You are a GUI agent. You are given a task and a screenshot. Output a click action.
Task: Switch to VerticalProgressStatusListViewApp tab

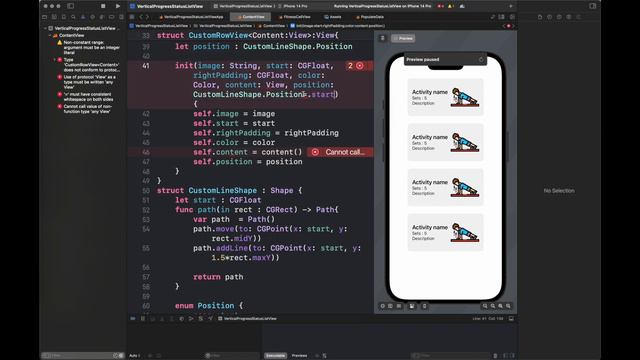point(191,17)
